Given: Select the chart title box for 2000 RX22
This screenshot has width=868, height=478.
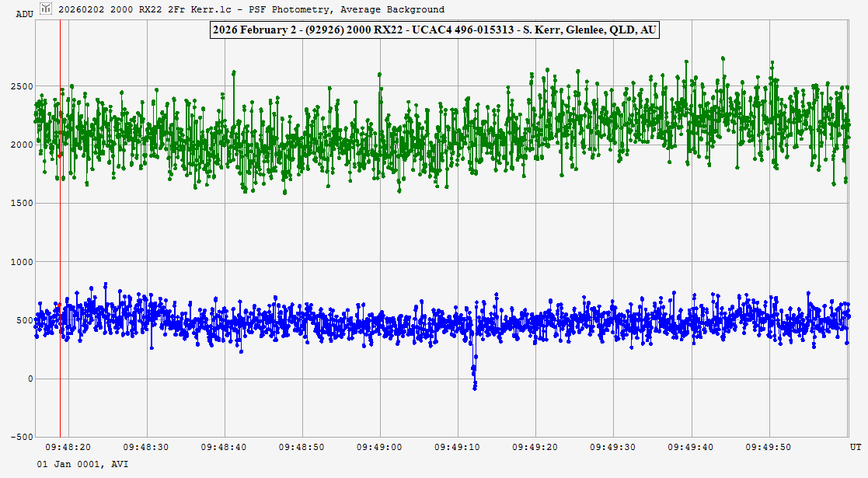Looking at the screenshot, I should [434, 30].
